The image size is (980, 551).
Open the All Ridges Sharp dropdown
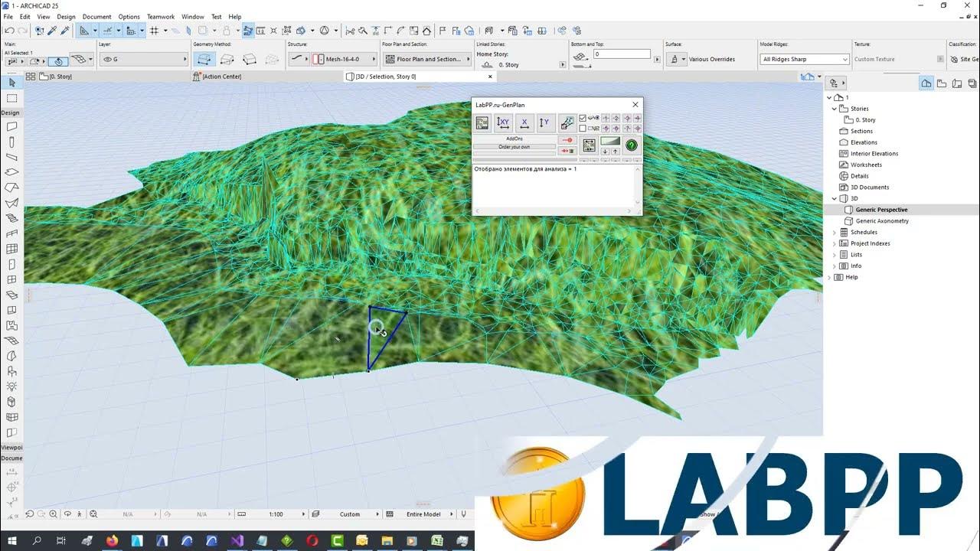tap(805, 59)
